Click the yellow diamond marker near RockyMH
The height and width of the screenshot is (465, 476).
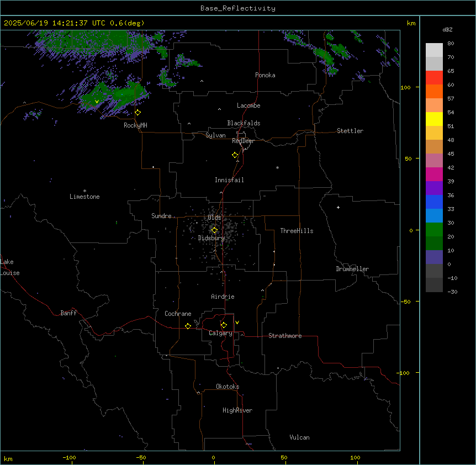coord(138,113)
